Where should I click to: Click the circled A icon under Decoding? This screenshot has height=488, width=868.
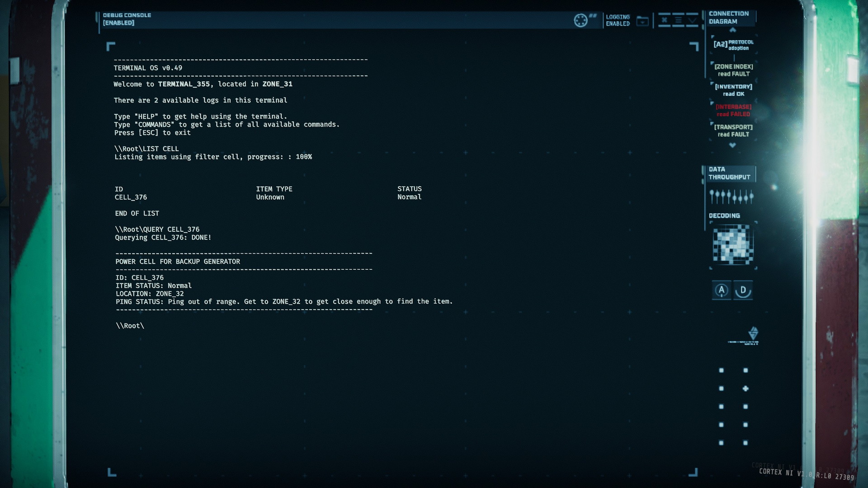click(x=722, y=290)
